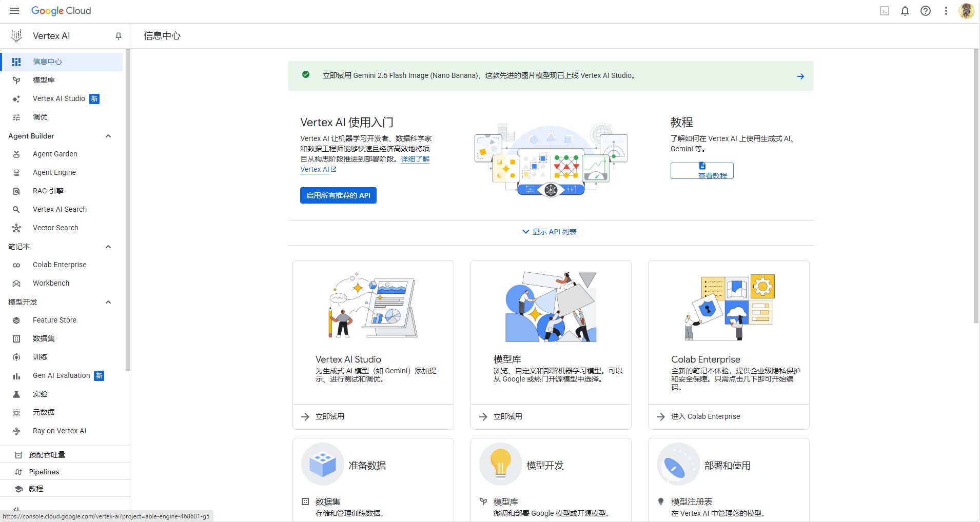Click the Vertex AI Studio sparkle icon
This screenshot has width=980, height=522.
(x=16, y=98)
